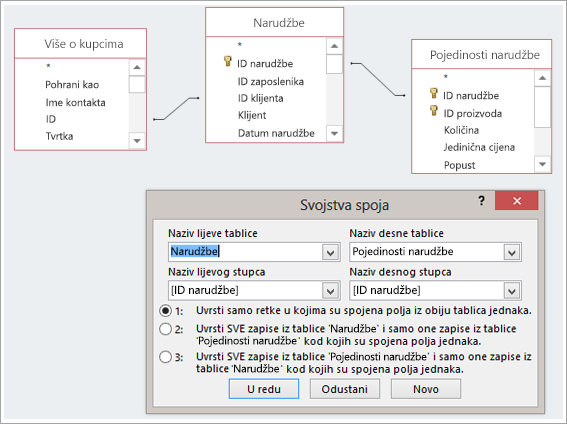Choose option 2 to include all Narudžbe records
The image size is (567, 424).
(166, 329)
